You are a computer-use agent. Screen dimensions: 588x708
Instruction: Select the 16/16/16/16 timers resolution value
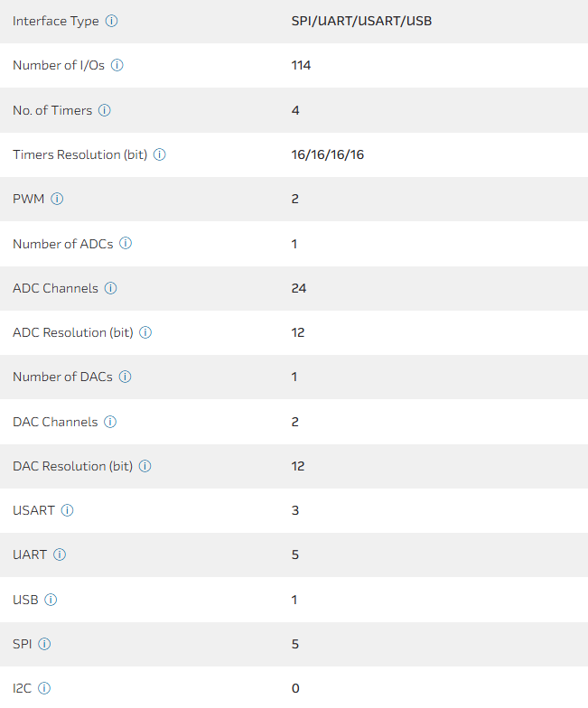pyautogui.click(x=327, y=154)
